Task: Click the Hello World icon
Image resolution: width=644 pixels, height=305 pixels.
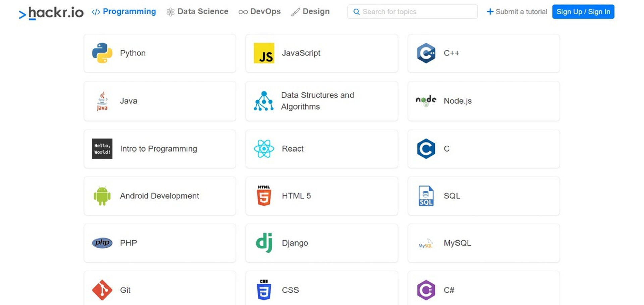Action: pyautogui.click(x=102, y=149)
